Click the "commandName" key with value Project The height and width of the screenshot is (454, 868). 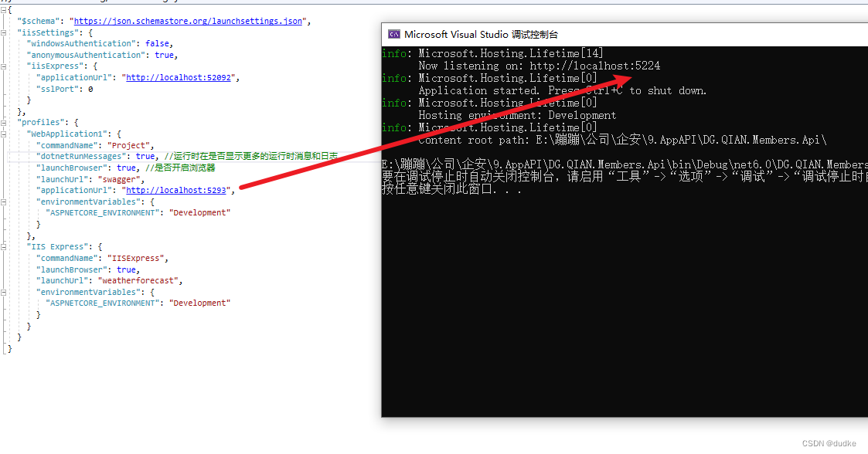(x=67, y=145)
